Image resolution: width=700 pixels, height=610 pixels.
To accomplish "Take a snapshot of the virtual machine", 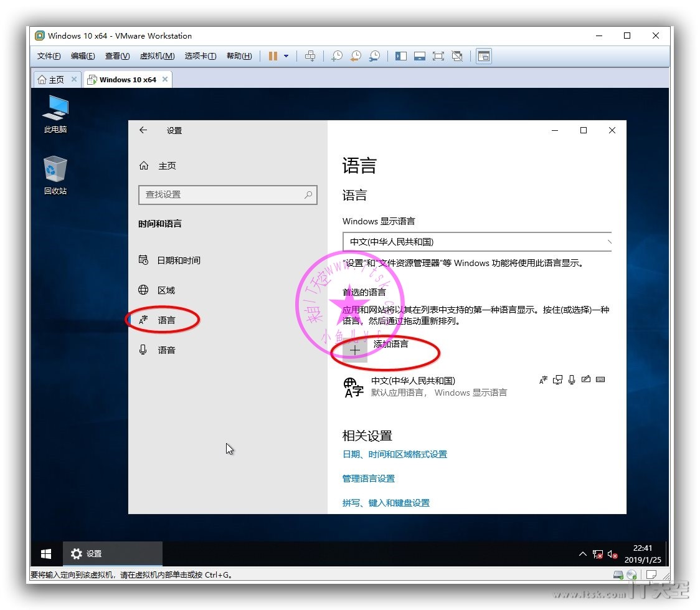I will (337, 56).
